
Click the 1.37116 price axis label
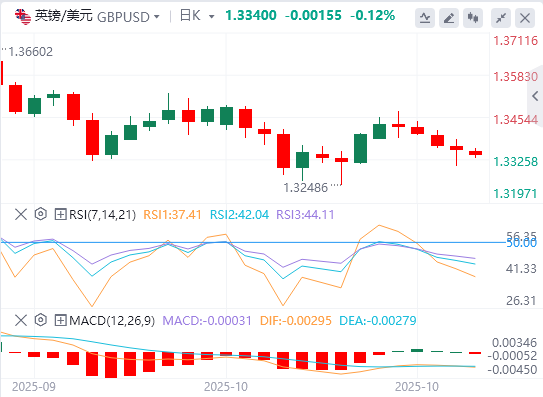pos(516,41)
